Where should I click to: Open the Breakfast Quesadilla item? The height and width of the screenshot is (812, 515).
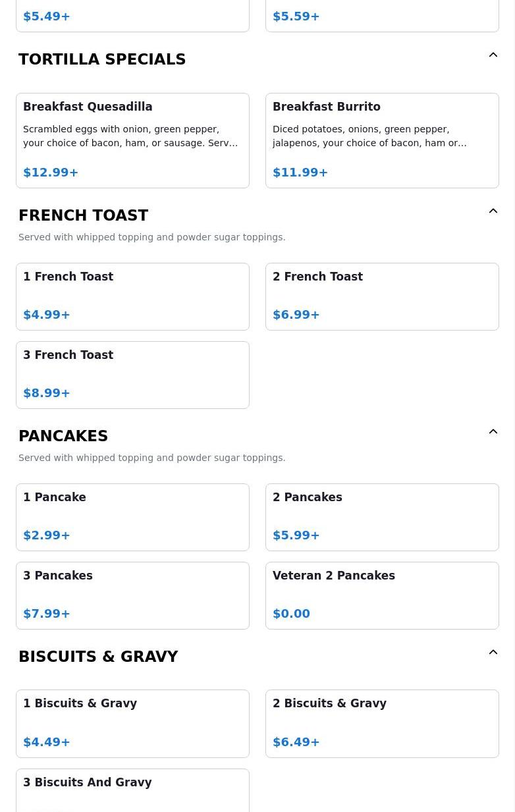pos(132,140)
